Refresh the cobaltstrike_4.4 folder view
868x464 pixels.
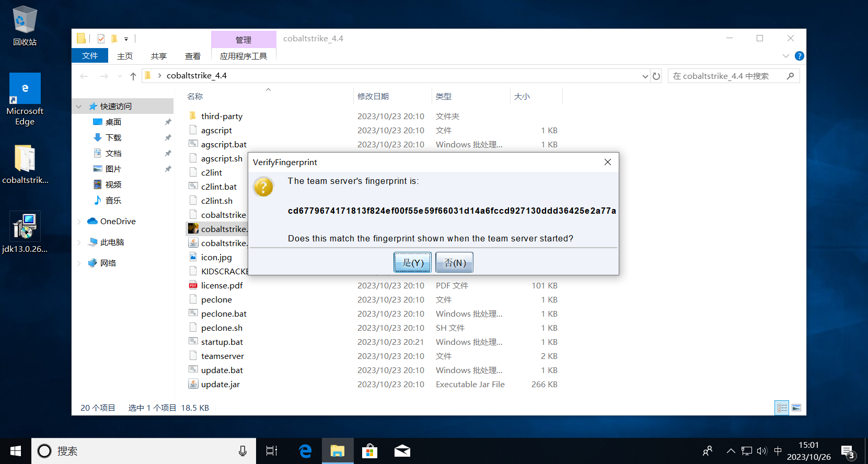pyautogui.click(x=656, y=76)
